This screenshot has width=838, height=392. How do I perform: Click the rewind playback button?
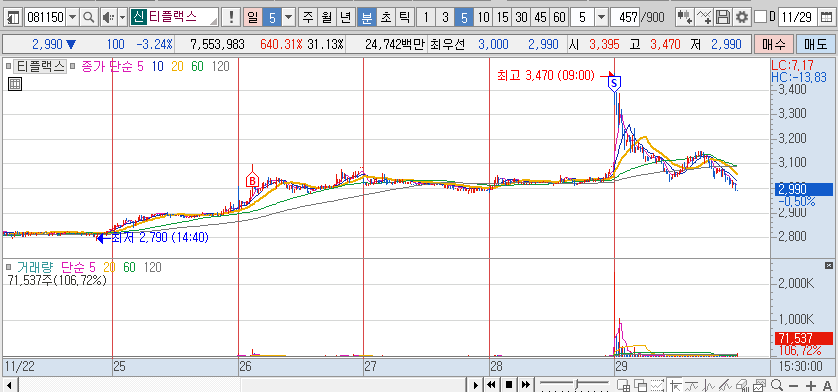[491, 385]
